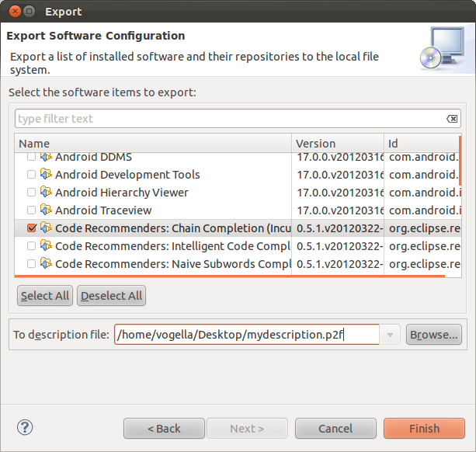476x452 pixels.
Task: Click the Android Traceview feature icon
Action: (x=46, y=210)
